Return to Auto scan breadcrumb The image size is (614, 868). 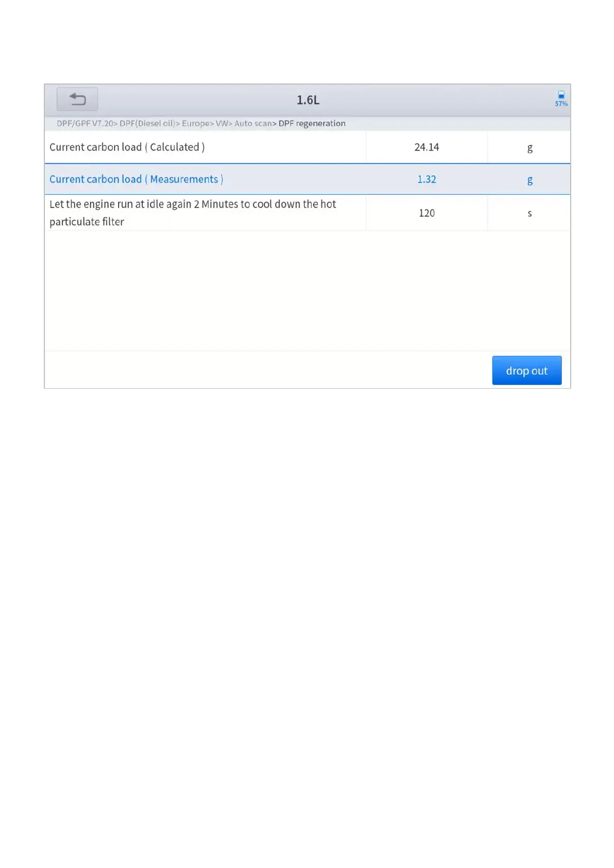coord(253,124)
